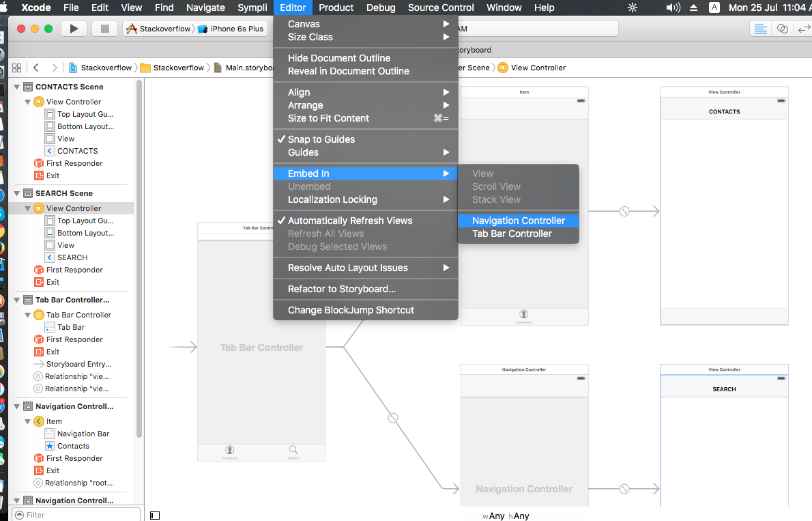
Task: Click the eject icon in the menu bar
Action: [694, 8]
